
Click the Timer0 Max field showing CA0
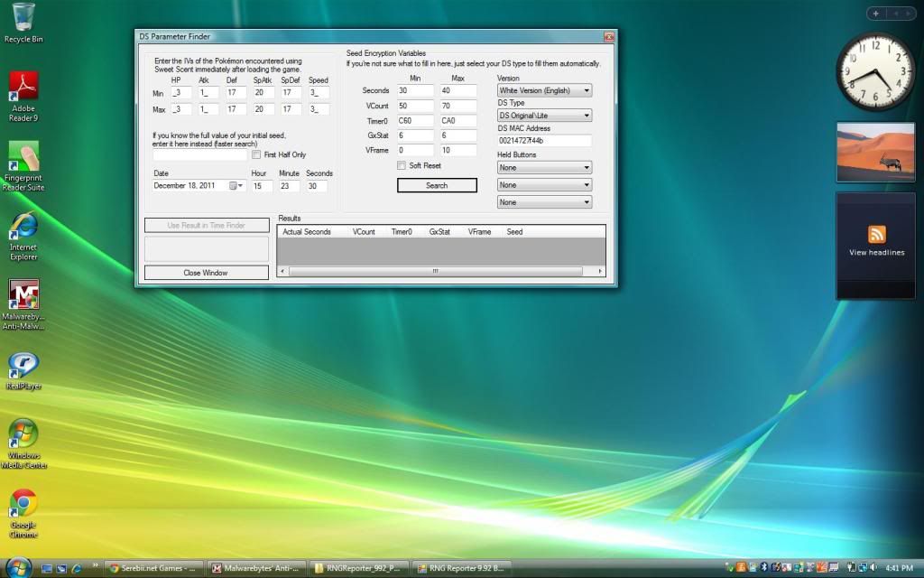click(x=457, y=120)
